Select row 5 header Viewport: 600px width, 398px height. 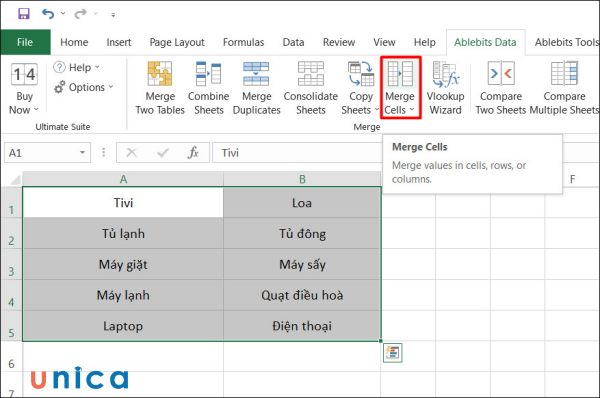11,325
